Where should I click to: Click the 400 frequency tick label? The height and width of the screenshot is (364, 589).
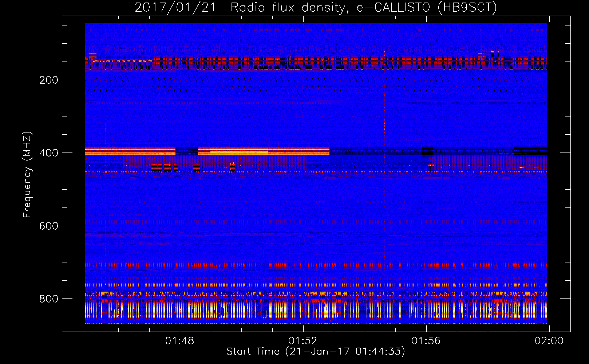pyautogui.click(x=49, y=153)
